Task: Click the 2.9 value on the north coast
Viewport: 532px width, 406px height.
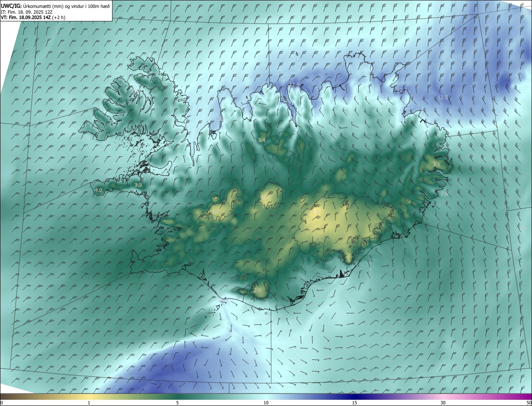Action: (295, 85)
